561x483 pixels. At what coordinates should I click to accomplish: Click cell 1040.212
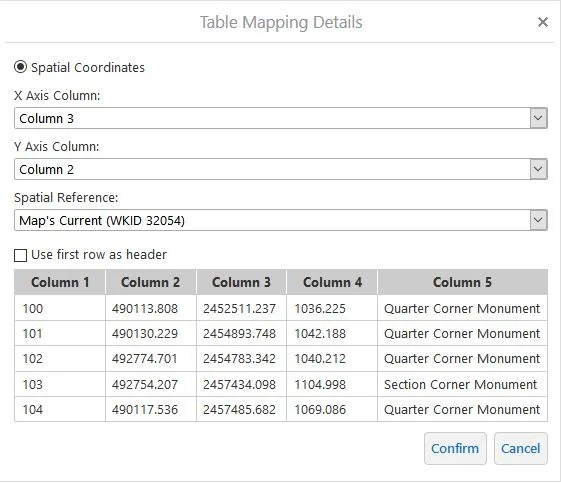pos(332,358)
